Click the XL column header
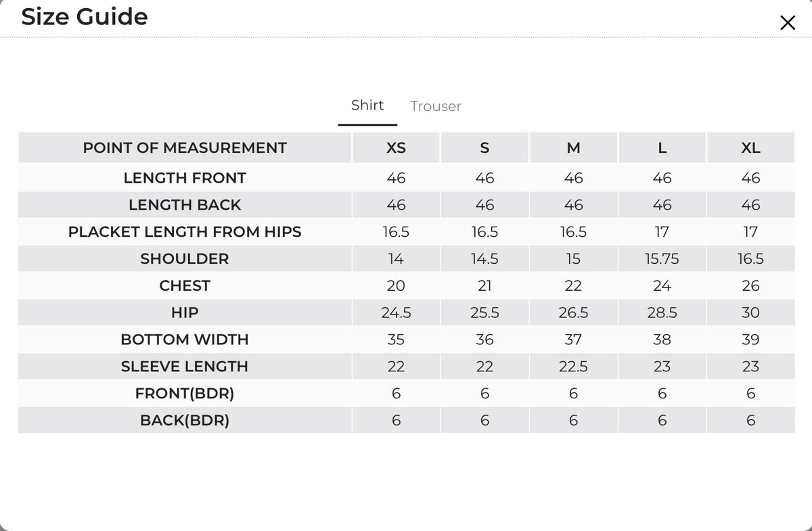The image size is (812, 531). 750,147
